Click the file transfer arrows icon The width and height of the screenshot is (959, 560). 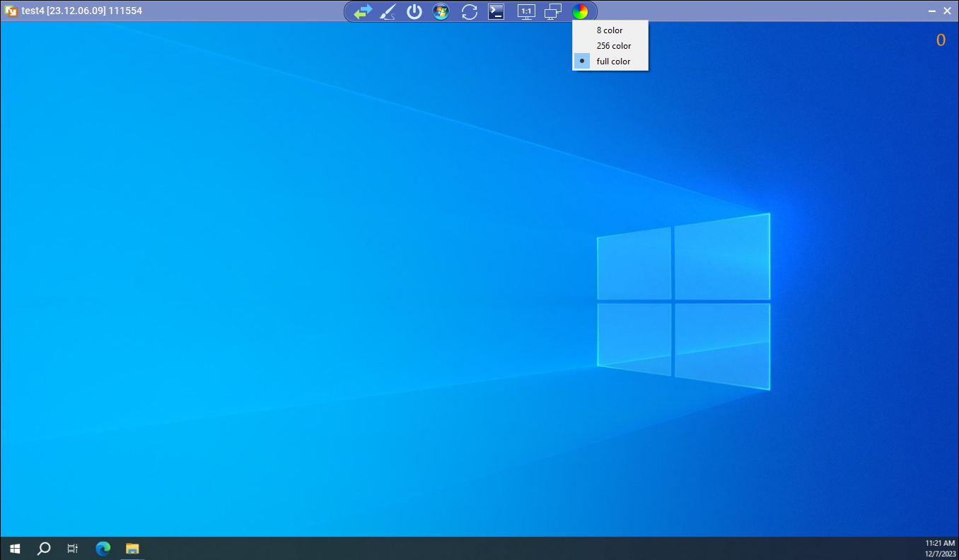coord(363,11)
